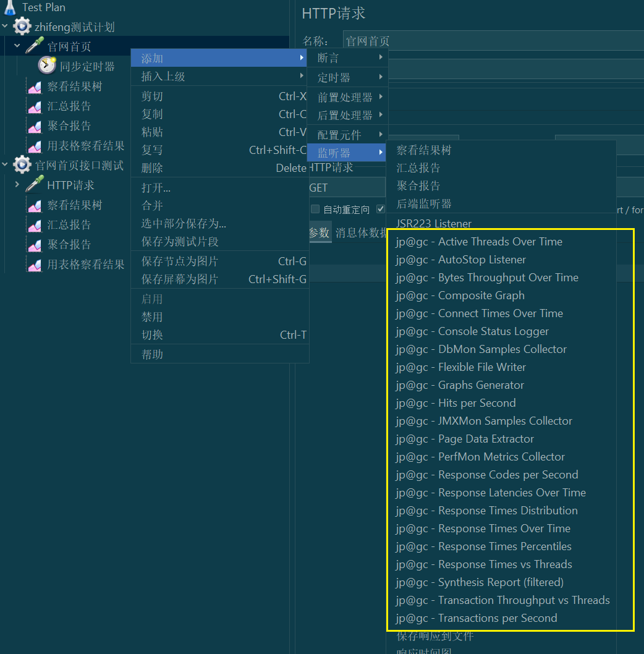Open the 前置处理器 submenu

pyautogui.click(x=348, y=97)
